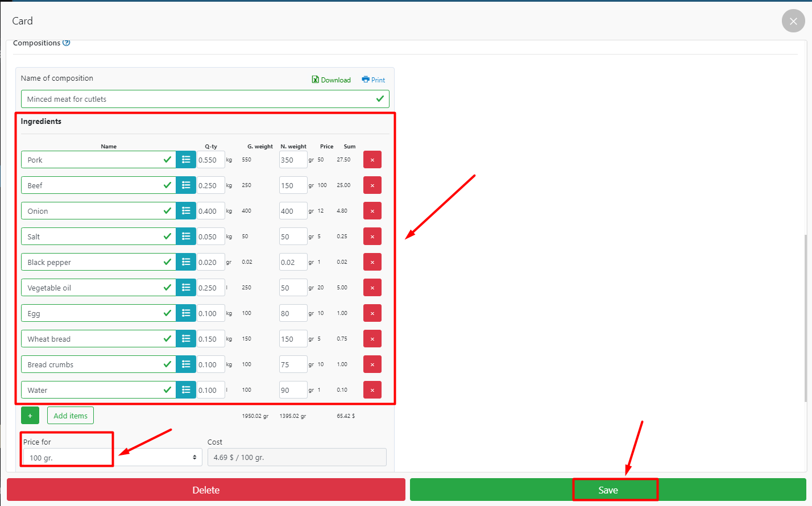Delete the Salt ingredient with red X
812x506 pixels.
(372, 237)
